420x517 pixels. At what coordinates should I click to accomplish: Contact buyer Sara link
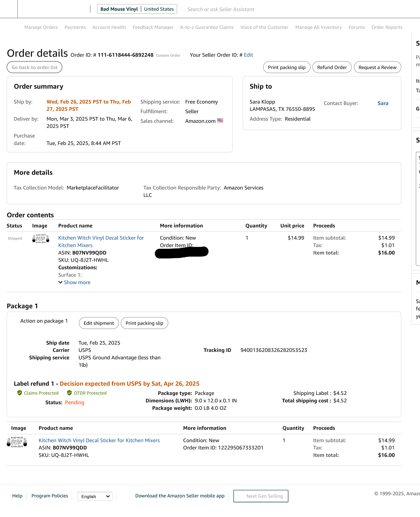click(383, 103)
